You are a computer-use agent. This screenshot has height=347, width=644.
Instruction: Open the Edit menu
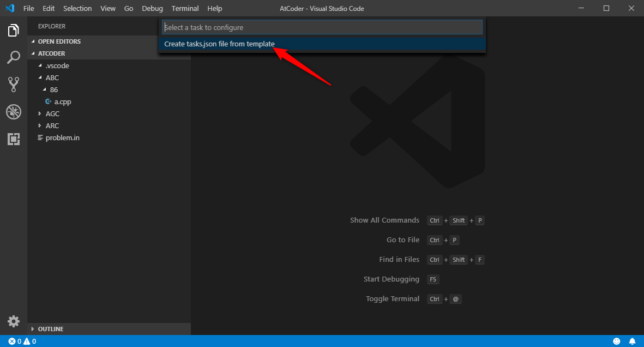(49, 8)
